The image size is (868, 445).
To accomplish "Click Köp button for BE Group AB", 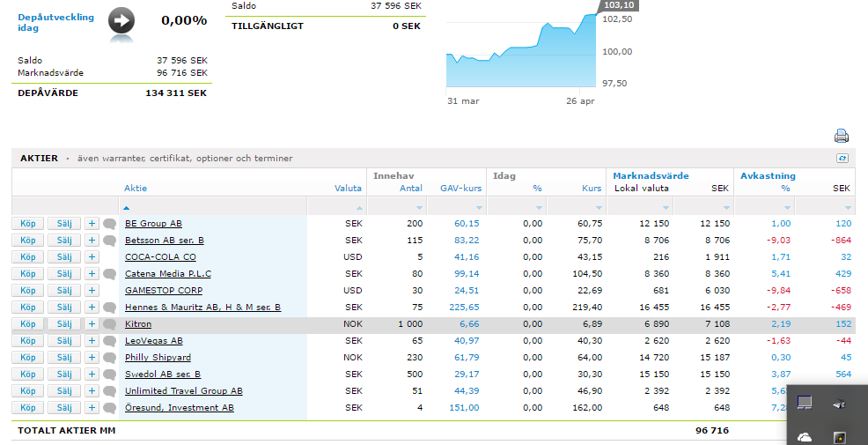I will (27, 223).
